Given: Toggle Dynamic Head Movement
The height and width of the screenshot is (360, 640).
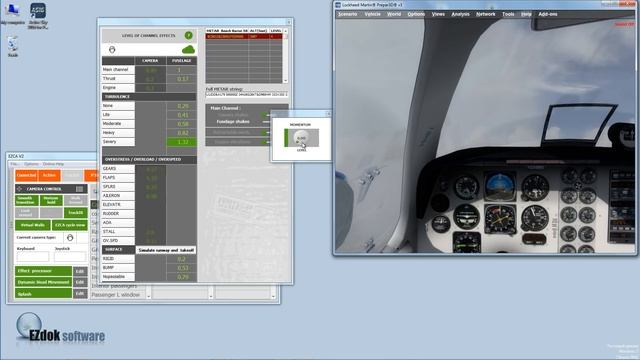Looking at the screenshot, I should coord(43,282).
